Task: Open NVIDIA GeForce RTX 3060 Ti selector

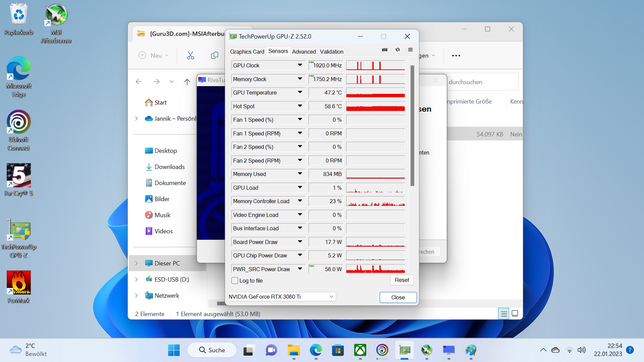Action: click(281, 297)
